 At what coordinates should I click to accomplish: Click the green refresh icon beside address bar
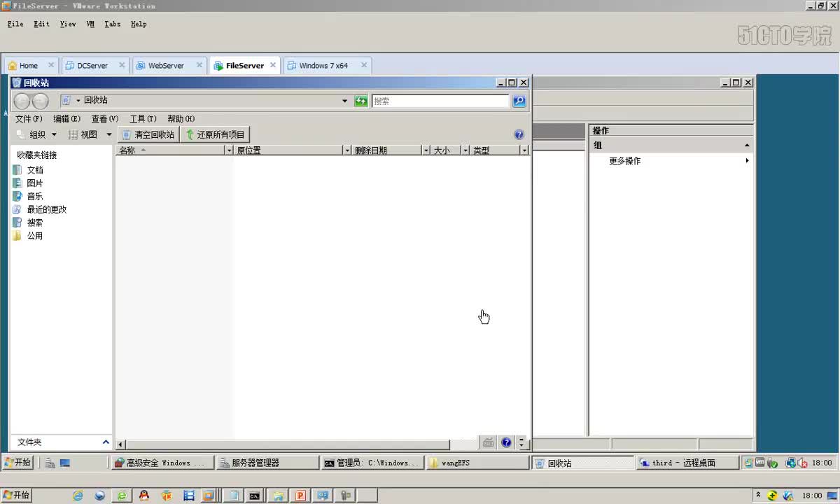click(361, 101)
